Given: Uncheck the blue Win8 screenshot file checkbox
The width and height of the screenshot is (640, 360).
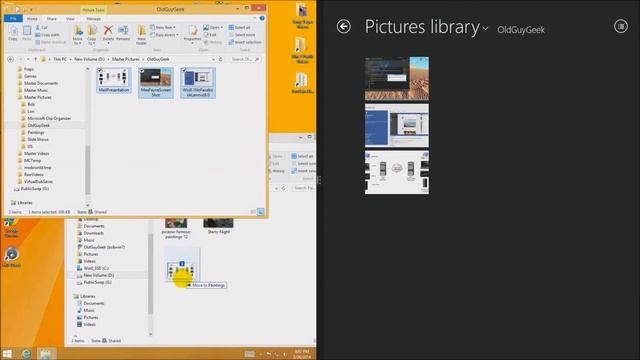Looking at the screenshot, I should point(184,71).
